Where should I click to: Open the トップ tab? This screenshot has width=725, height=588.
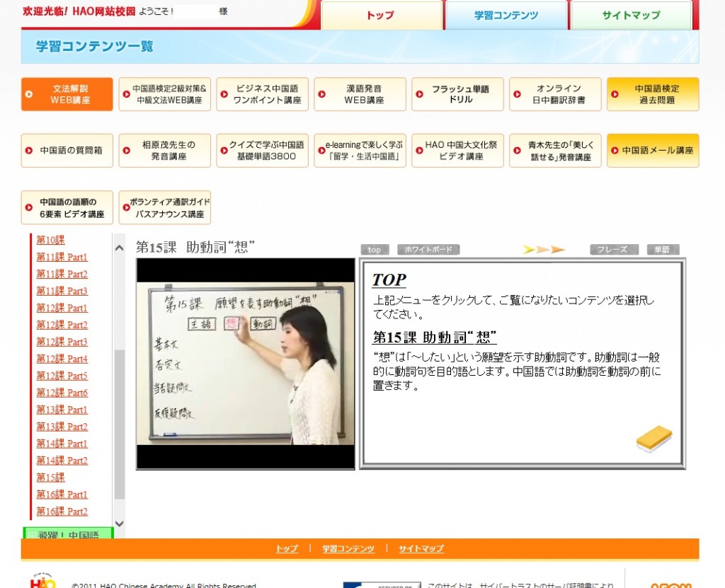(381, 16)
